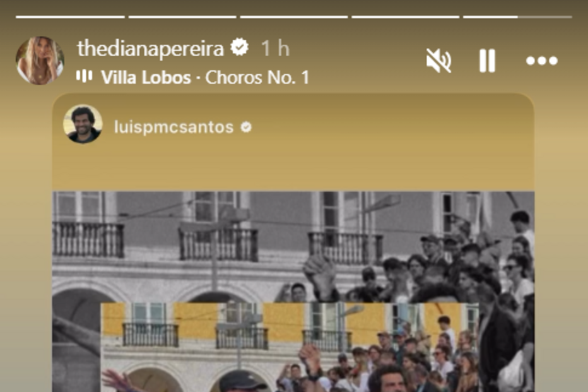This screenshot has width=588, height=392.
Task: Click the fifth in-progress story progress bar
Action: (517, 17)
